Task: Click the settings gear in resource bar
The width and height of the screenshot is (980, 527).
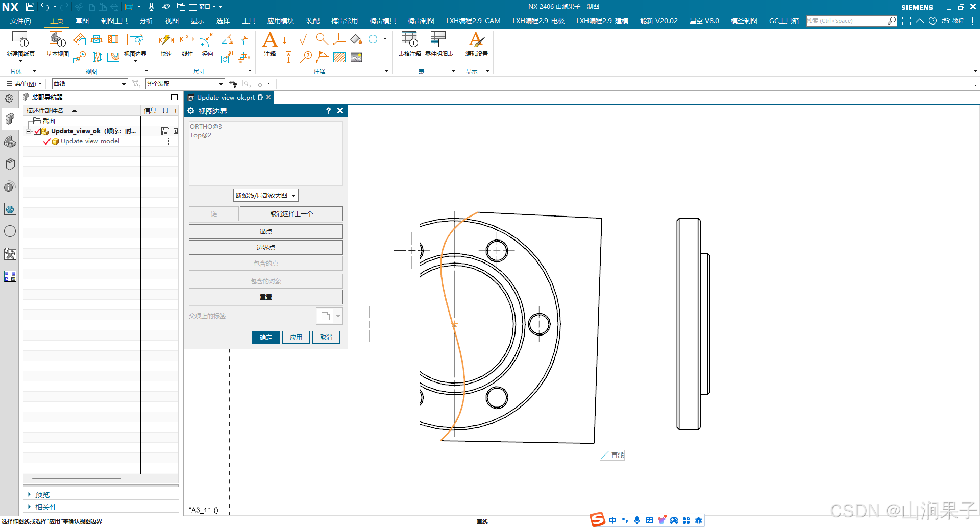Action: click(9, 99)
